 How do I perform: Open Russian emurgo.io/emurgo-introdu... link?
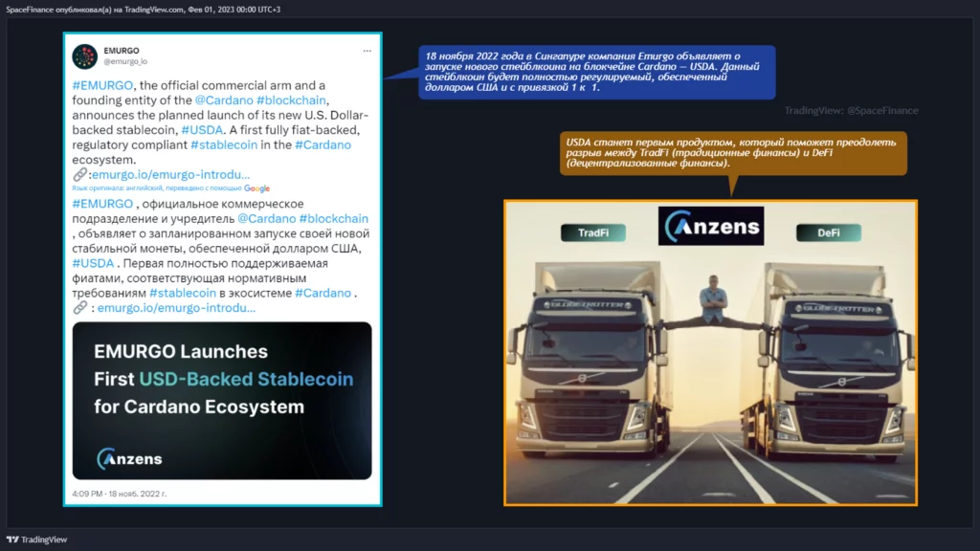point(176,307)
